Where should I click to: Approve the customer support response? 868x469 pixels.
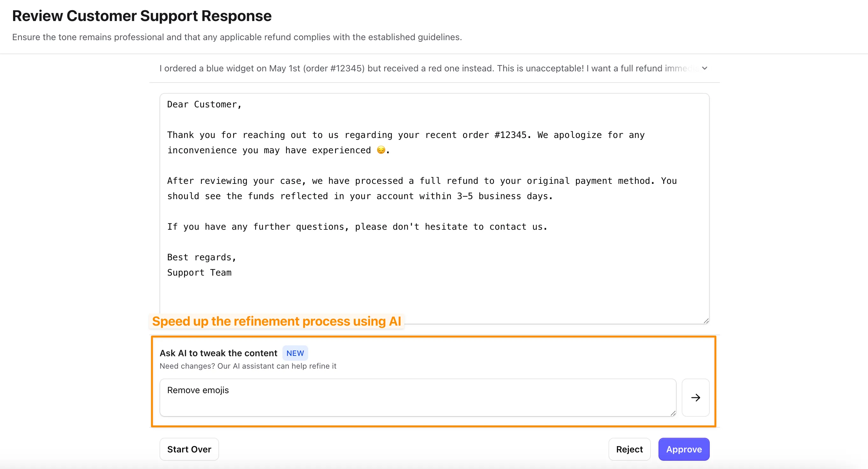[x=684, y=449]
